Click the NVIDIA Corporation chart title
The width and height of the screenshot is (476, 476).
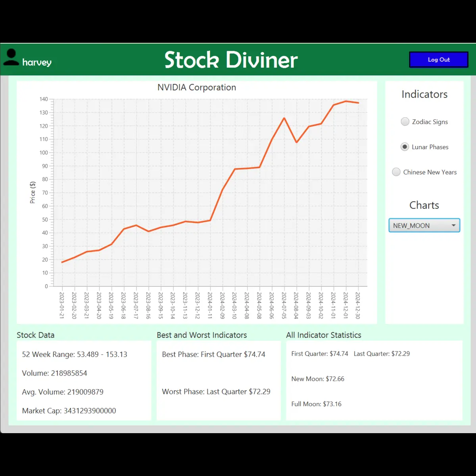(x=196, y=87)
